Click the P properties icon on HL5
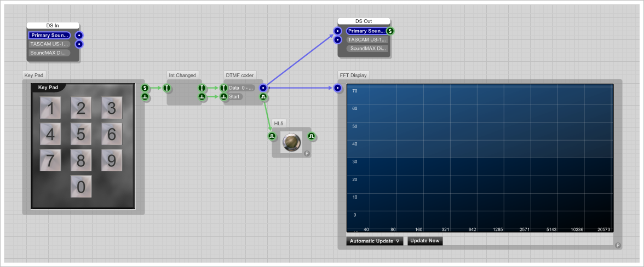The height and width of the screenshot is (267, 644). [x=307, y=154]
